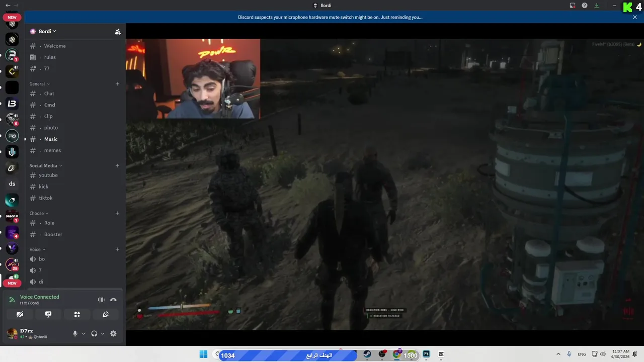Open the 'B' logo server icon
644x362 pixels.
click(x=12, y=104)
